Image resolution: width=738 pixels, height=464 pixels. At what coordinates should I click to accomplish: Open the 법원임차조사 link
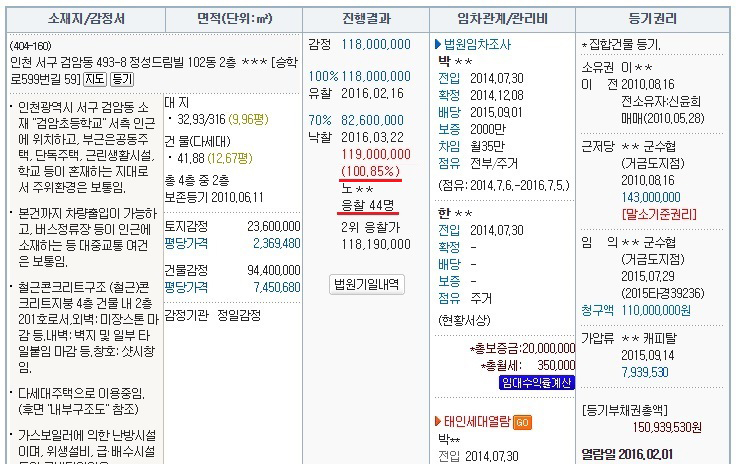click(477, 44)
